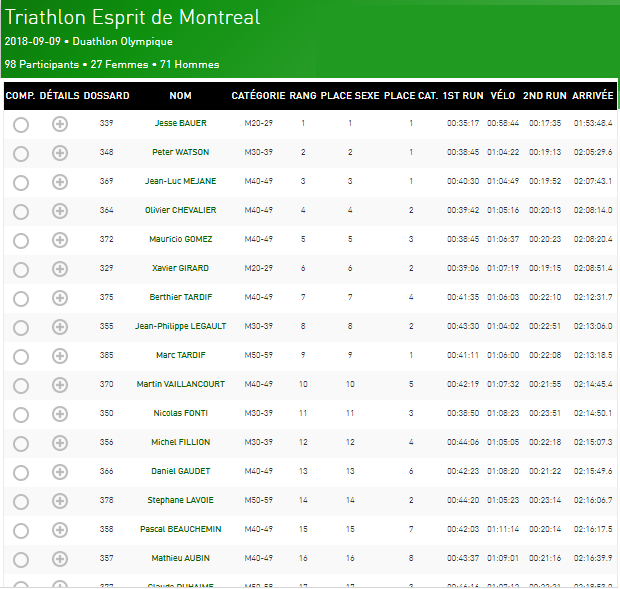
Task: Select compare circle for Jean-Luc MEJANE
Action: click(21, 183)
